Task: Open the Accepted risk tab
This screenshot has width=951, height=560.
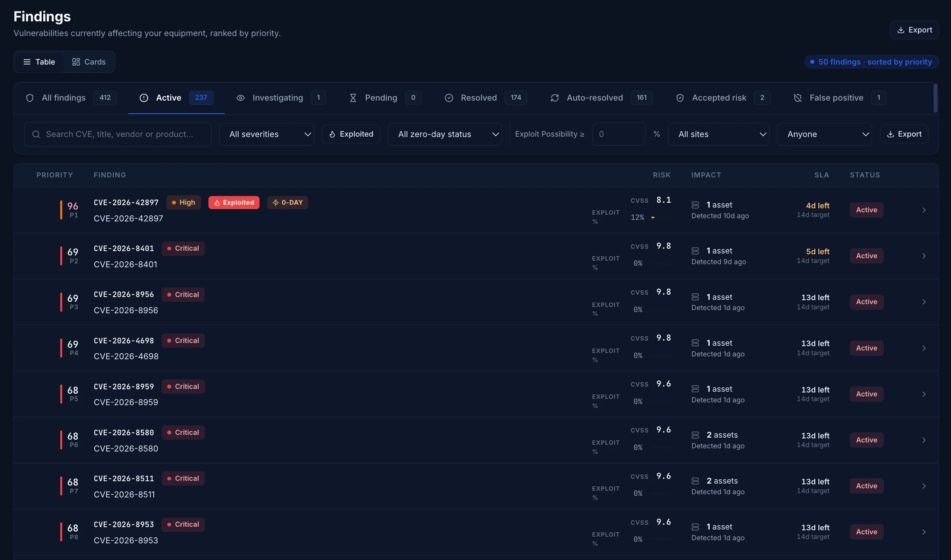Action: tap(723, 98)
